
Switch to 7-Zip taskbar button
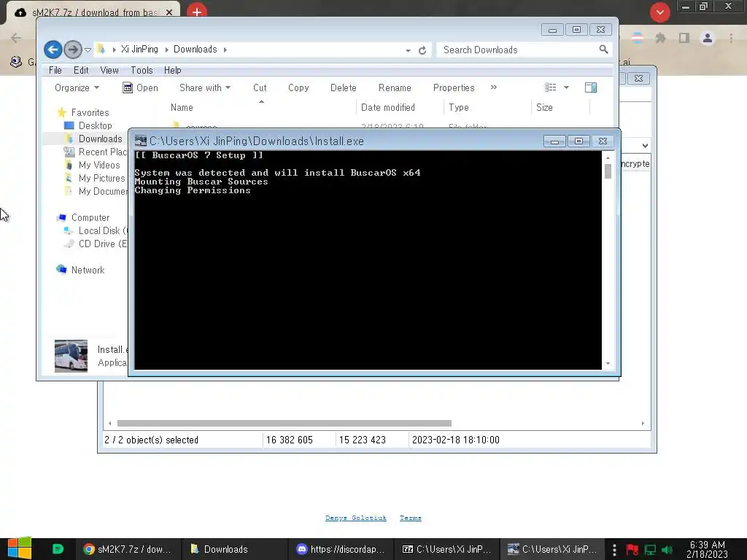point(447,549)
